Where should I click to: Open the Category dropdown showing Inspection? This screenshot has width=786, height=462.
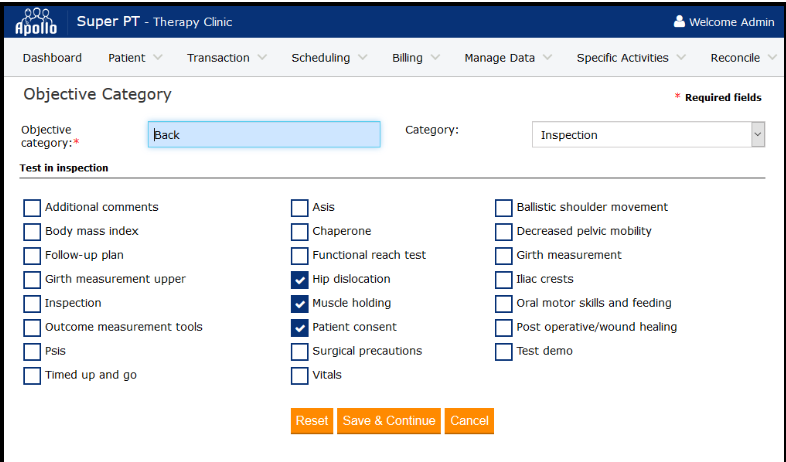tap(648, 135)
